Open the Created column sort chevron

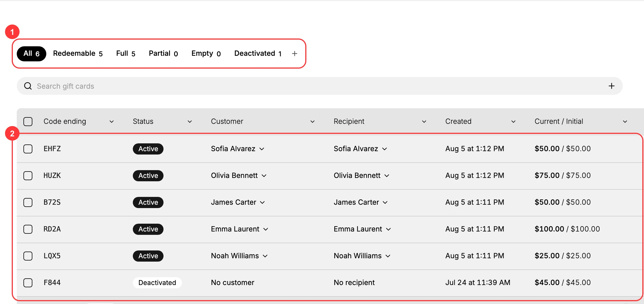tap(513, 121)
